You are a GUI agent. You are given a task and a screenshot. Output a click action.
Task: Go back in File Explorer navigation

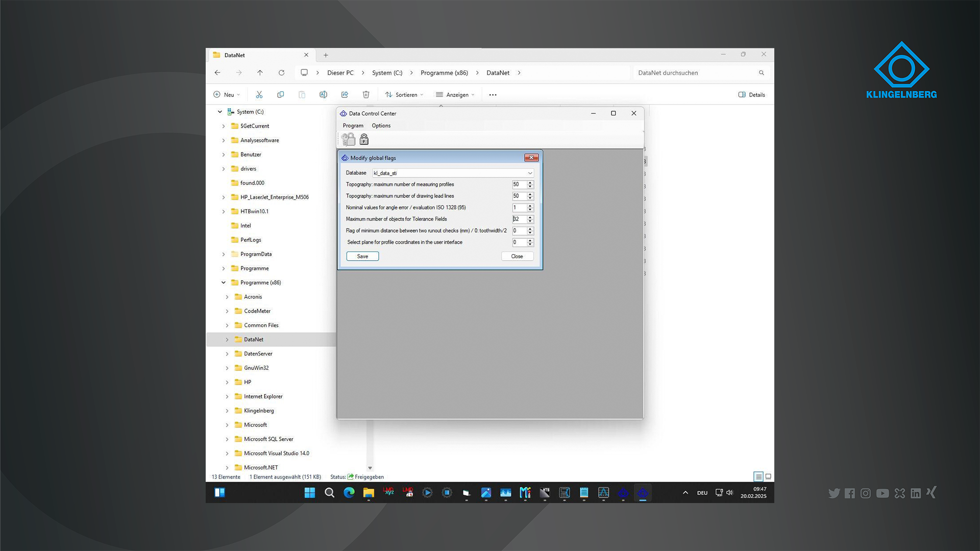[217, 73]
